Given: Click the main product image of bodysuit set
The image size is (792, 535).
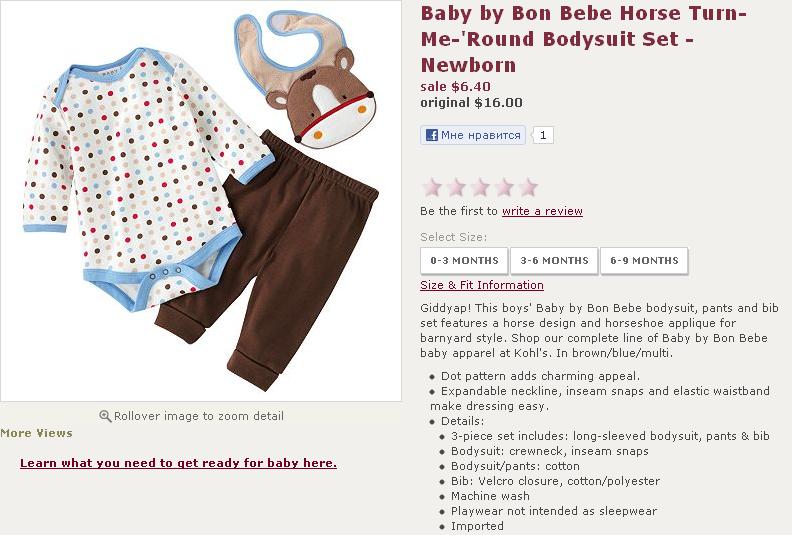Looking at the screenshot, I should tap(201, 201).
